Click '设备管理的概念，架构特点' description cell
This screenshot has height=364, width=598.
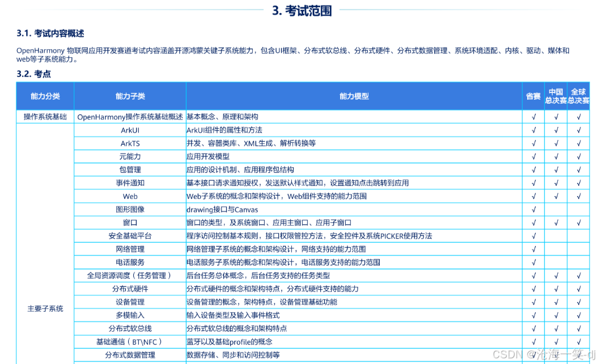point(354,302)
